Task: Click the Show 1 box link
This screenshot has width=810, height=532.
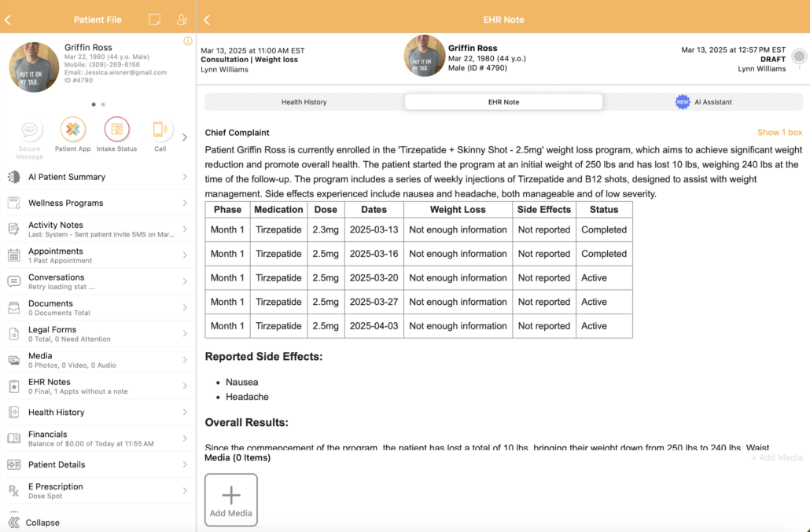Action: click(x=779, y=132)
